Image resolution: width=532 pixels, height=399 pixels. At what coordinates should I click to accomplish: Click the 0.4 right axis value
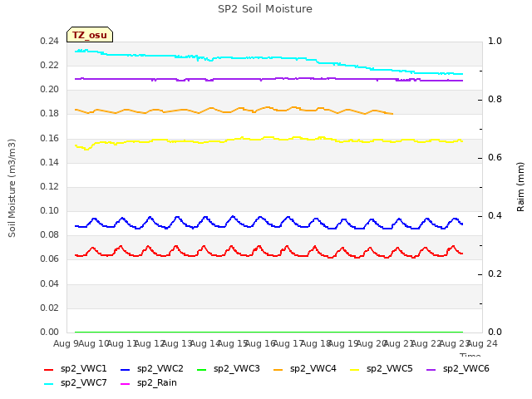[x=495, y=216]
